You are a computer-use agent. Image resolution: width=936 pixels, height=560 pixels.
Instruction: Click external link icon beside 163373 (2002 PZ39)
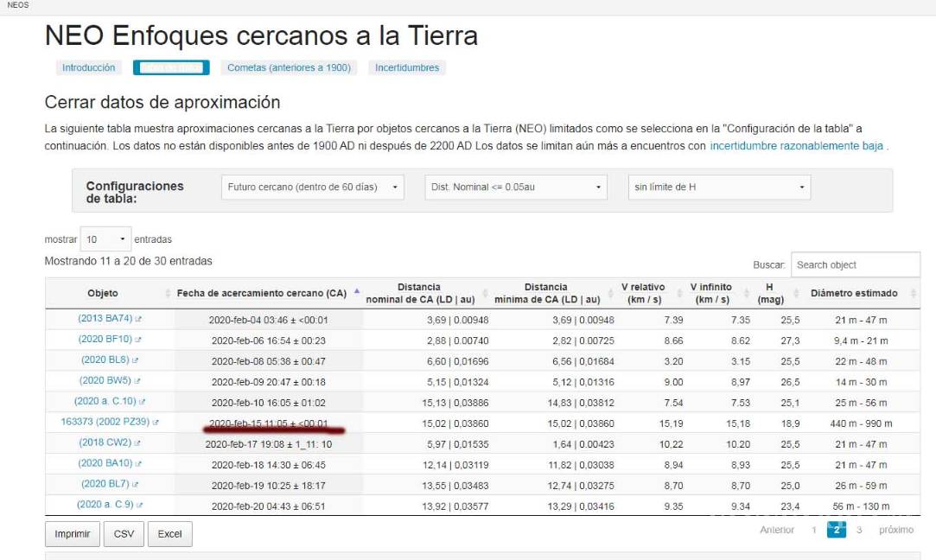point(156,423)
